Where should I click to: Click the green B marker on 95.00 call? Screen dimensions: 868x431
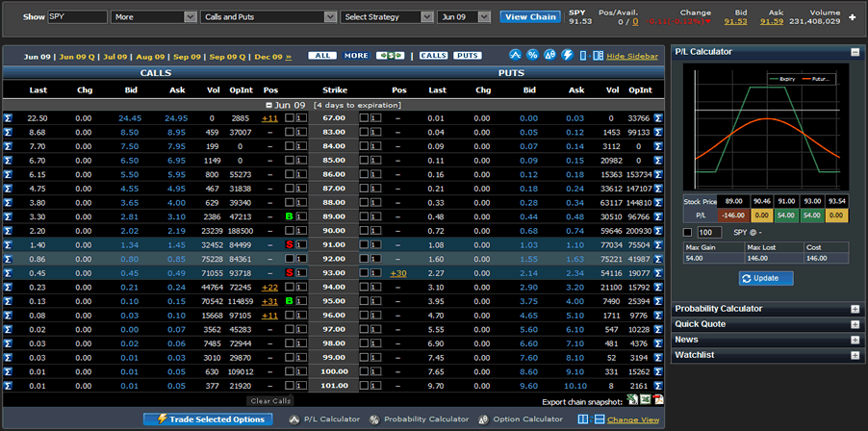[289, 301]
